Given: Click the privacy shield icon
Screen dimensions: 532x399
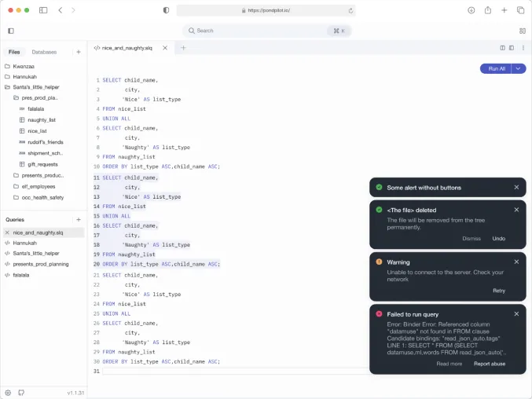Looking at the screenshot, I should pyautogui.click(x=166, y=10).
